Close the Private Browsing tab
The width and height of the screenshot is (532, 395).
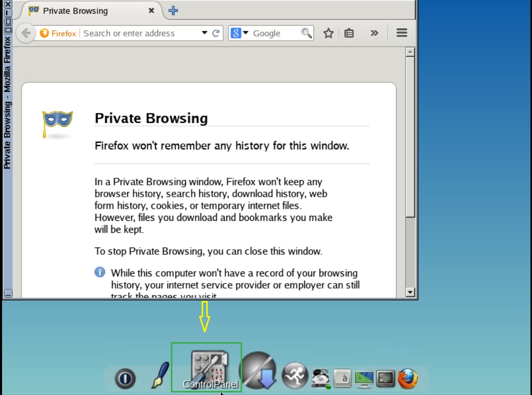pyautogui.click(x=151, y=10)
